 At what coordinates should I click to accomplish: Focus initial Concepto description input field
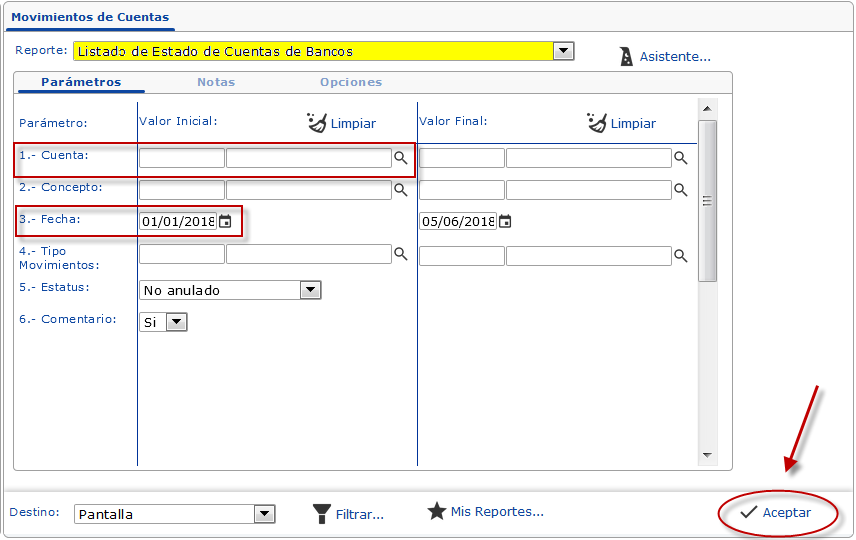(309, 190)
